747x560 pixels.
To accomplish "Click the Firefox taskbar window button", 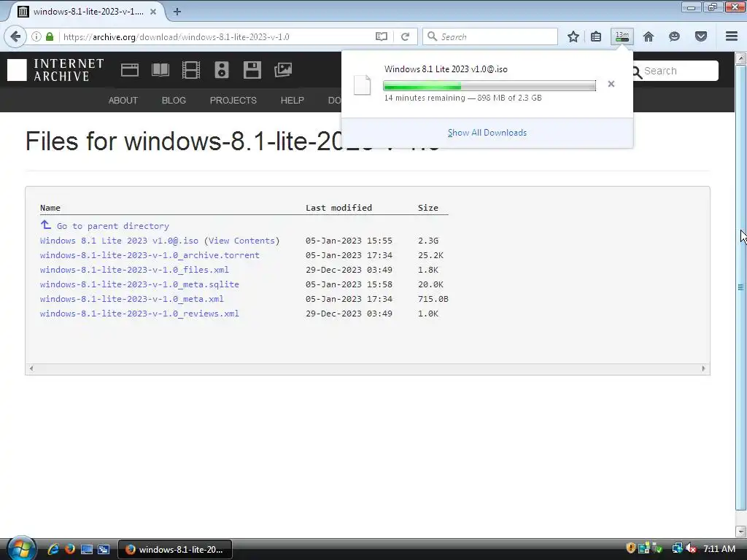I will (175, 549).
